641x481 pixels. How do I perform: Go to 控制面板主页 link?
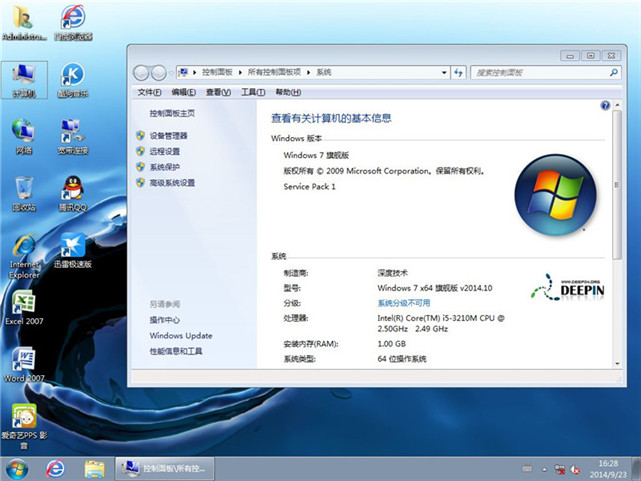point(172,113)
